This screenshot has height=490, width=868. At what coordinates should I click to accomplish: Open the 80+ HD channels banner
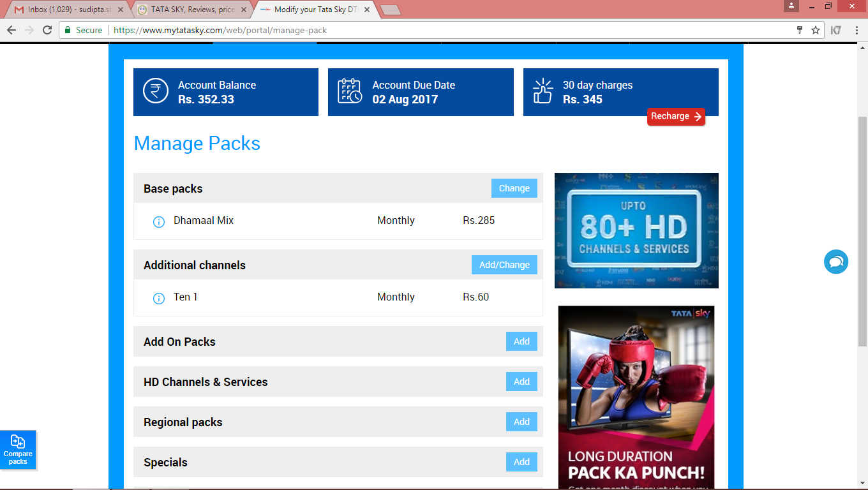pyautogui.click(x=636, y=230)
